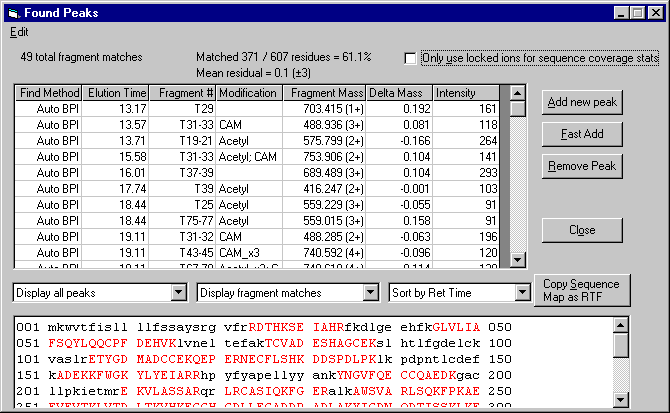This screenshot has height=413, width=670.
Task: Click the Delta Mass column header
Action: click(399, 93)
